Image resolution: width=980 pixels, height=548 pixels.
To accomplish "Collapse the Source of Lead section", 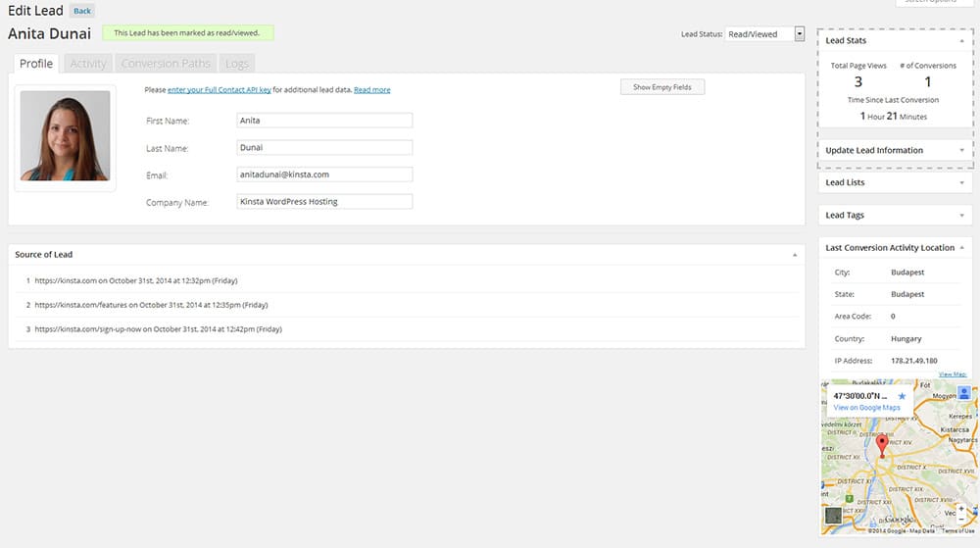I will click(794, 255).
